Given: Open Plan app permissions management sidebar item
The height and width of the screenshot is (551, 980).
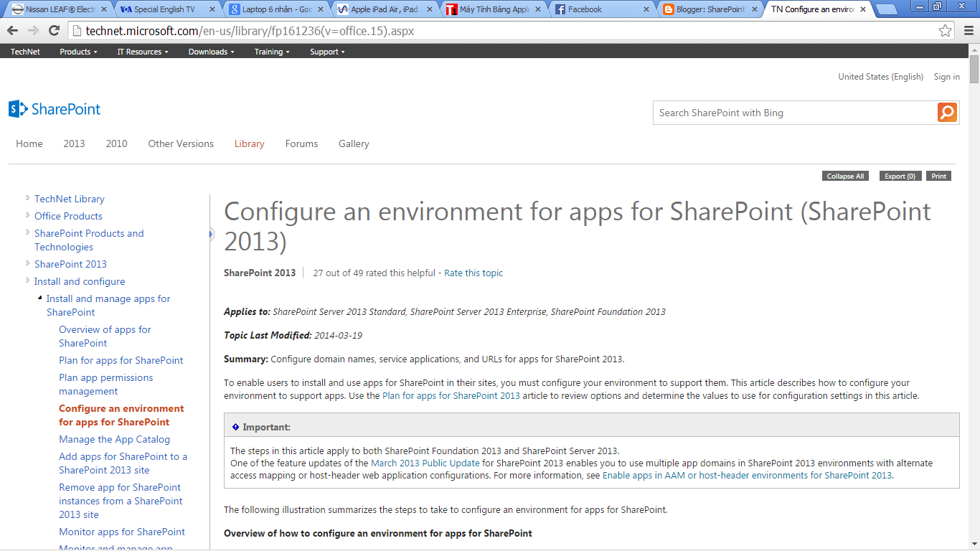Looking at the screenshot, I should (x=106, y=384).
